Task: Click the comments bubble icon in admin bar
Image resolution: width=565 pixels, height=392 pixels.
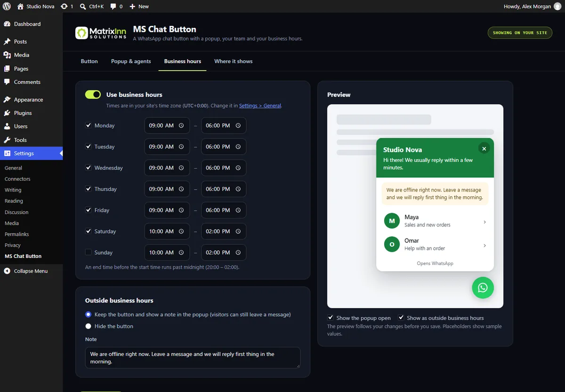Action: (x=113, y=7)
